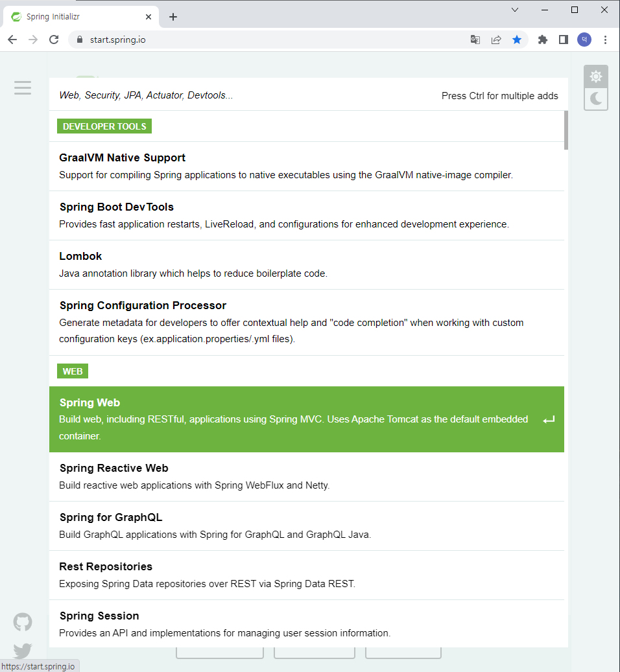Close the Spring Initializr tab

(149, 17)
